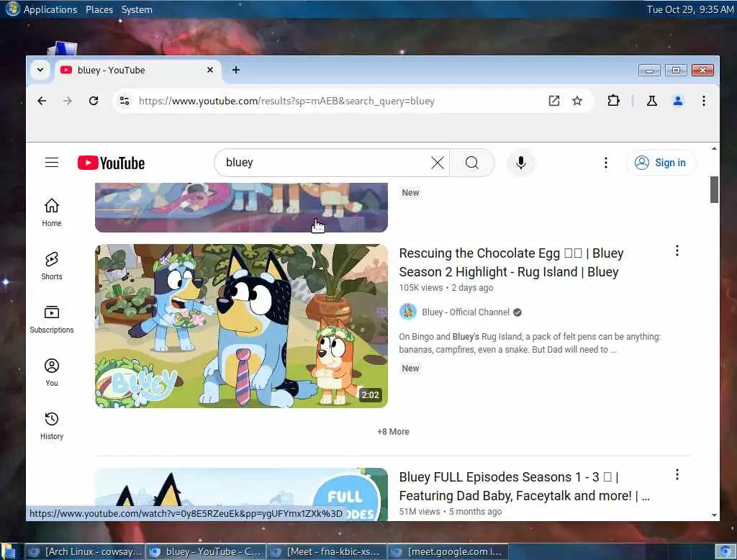Image resolution: width=737 pixels, height=560 pixels.
Task: Open Shorts in the sidebar
Action: [x=52, y=266]
